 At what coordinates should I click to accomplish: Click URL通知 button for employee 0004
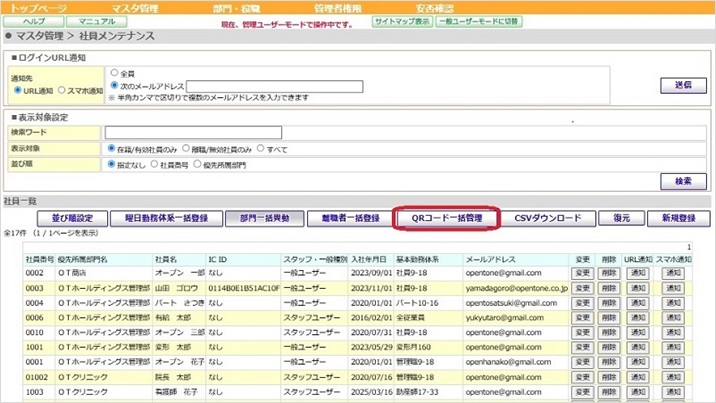click(x=638, y=303)
